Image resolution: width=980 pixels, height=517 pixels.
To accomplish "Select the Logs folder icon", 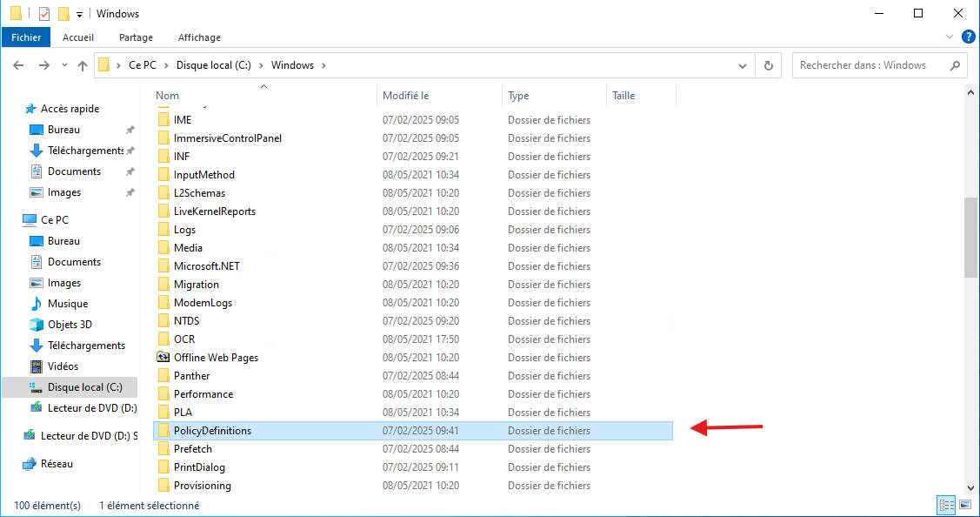I will tap(163, 230).
